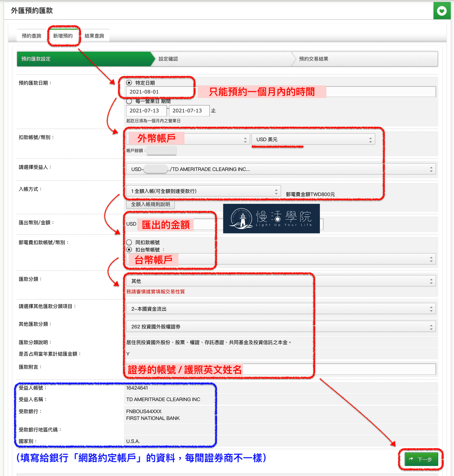This screenshot has width=454, height=476.
Task: Open the 262 投資國外股權證券 dropdown
Action: click(281, 327)
